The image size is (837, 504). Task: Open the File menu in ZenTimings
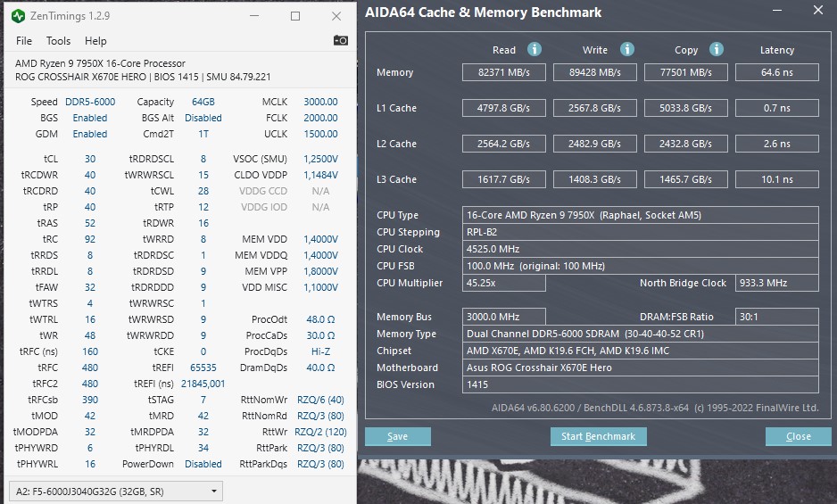pyautogui.click(x=24, y=41)
